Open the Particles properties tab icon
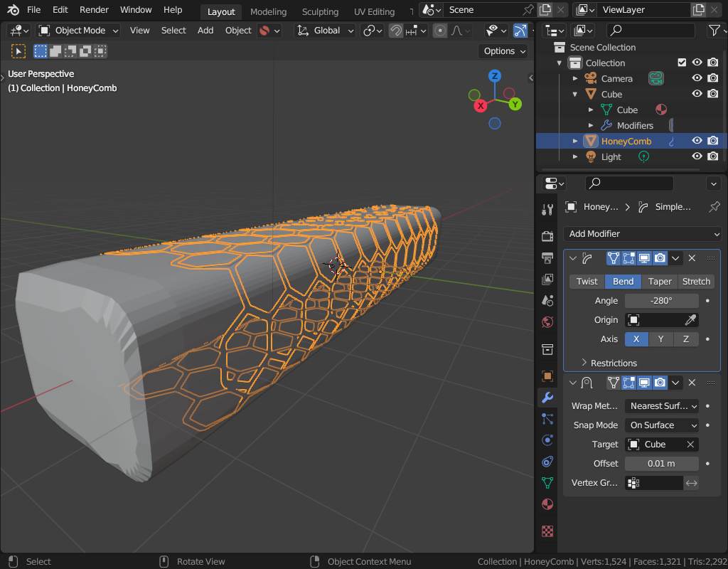 coord(547,418)
